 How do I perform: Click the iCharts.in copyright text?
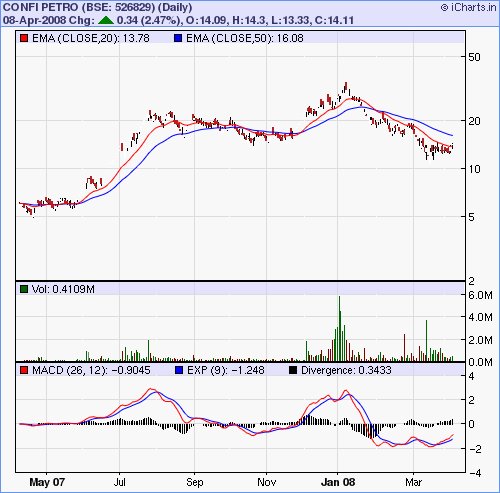point(469,7)
